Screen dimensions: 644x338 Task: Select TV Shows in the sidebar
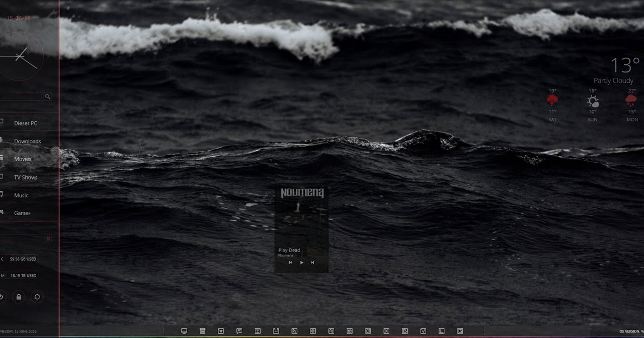coord(25,177)
